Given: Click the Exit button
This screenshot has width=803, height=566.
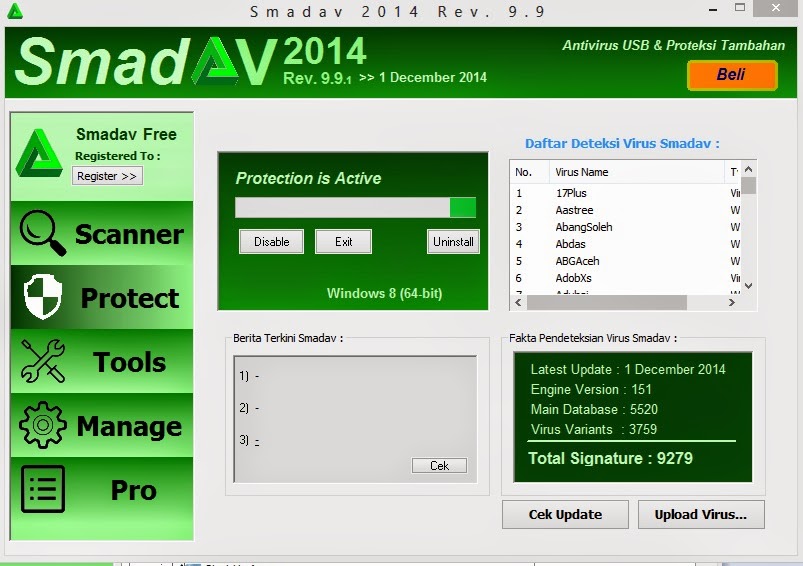Looking at the screenshot, I should (x=343, y=241).
